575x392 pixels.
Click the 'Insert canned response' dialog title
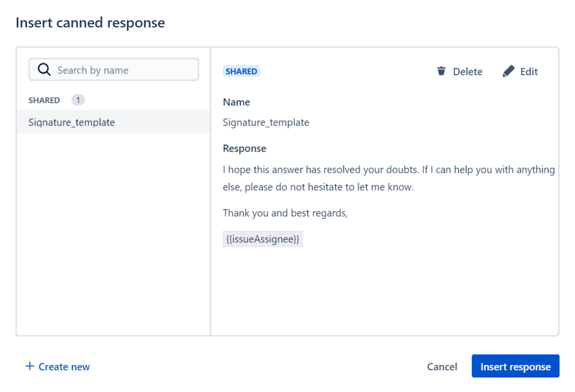(90, 23)
